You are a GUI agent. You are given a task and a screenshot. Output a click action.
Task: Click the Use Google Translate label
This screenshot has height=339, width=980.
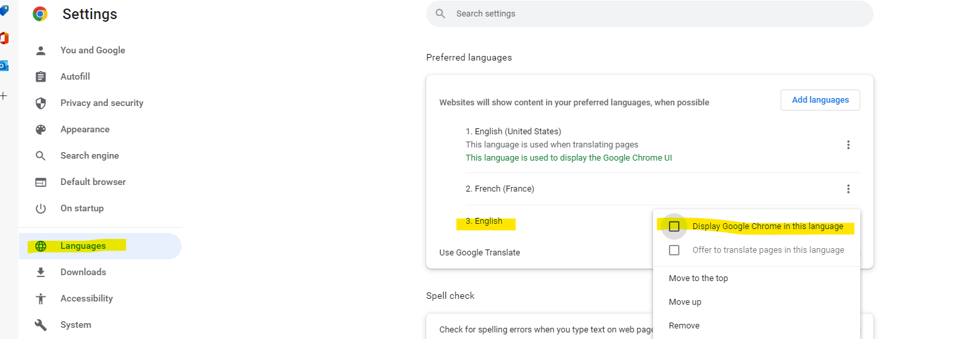click(479, 253)
